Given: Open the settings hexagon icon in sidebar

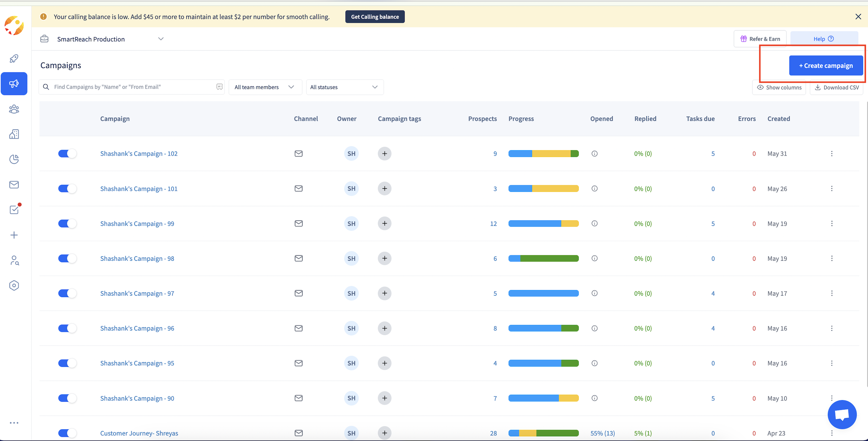Looking at the screenshot, I should pos(14,285).
